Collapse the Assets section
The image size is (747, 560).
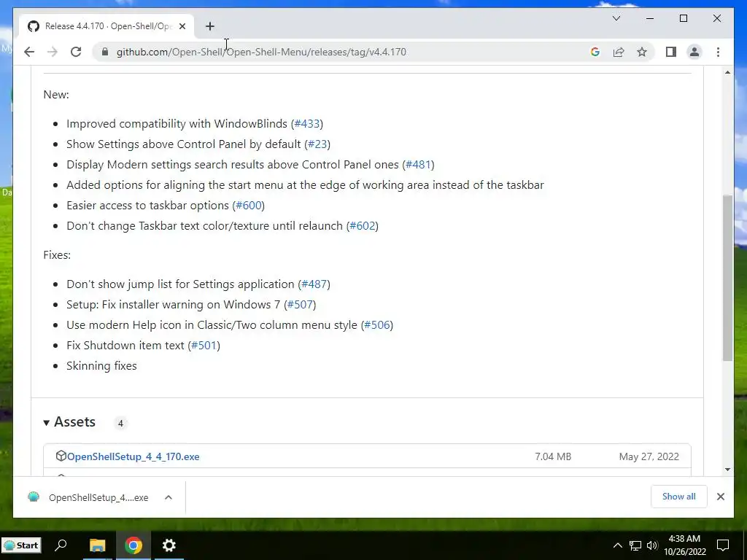69,422
